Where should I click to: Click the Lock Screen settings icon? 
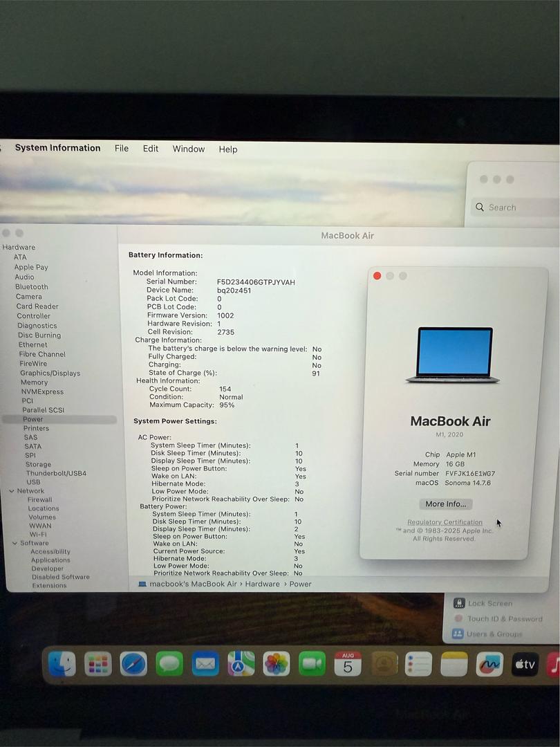coord(458,603)
